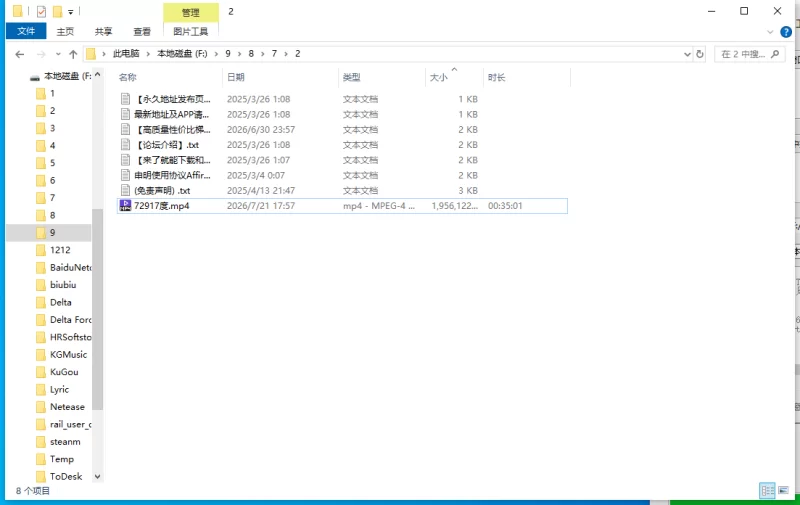
Task: Open the 文件 menu tab
Action: [26, 31]
